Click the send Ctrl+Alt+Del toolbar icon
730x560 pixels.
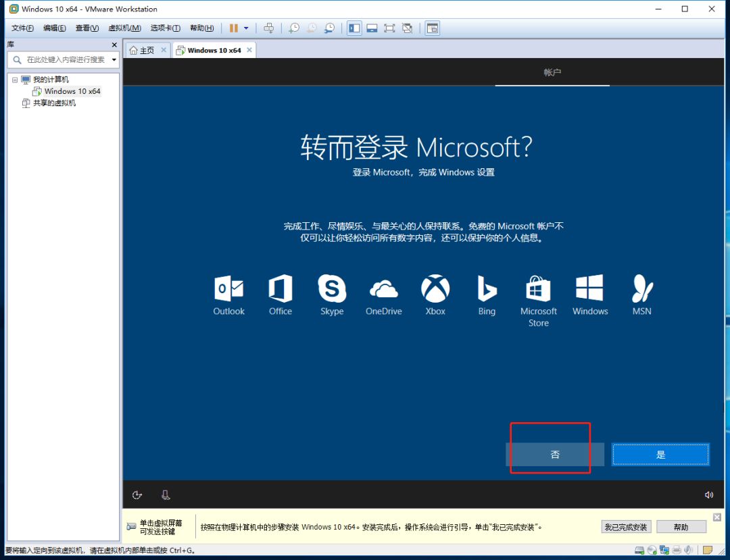click(x=268, y=28)
